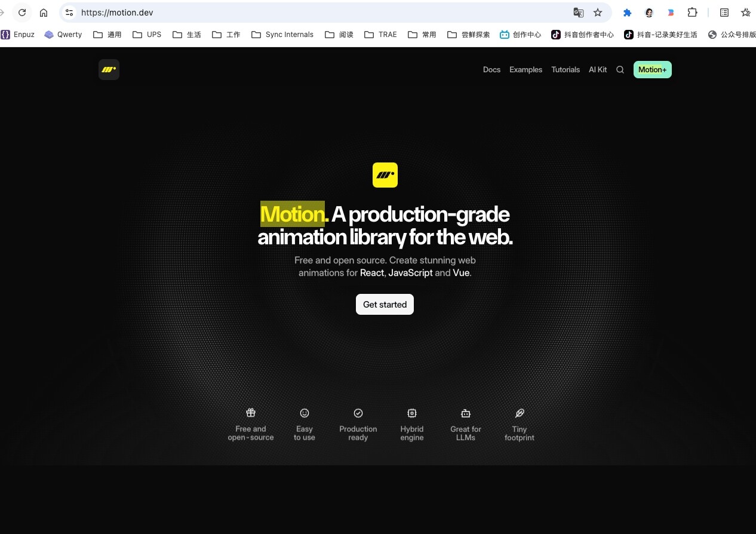Go to the Examples page
The height and width of the screenshot is (534, 756).
click(525, 70)
